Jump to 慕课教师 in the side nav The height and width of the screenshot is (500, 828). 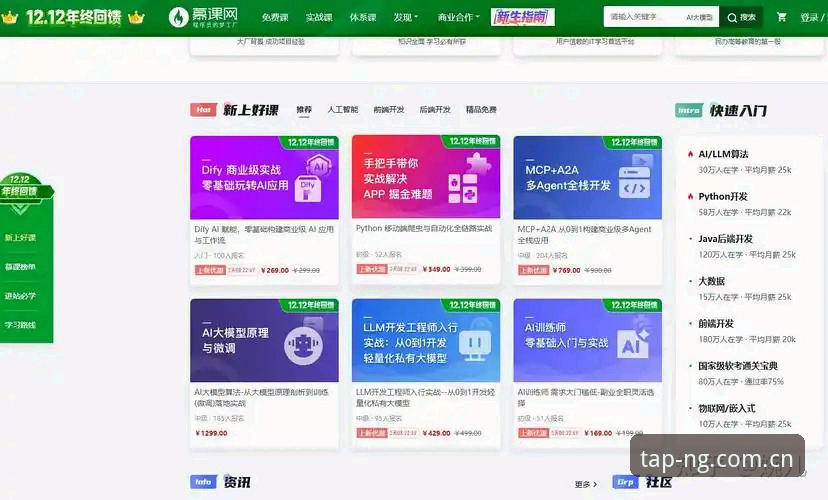pyautogui.click(x=20, y=267)
